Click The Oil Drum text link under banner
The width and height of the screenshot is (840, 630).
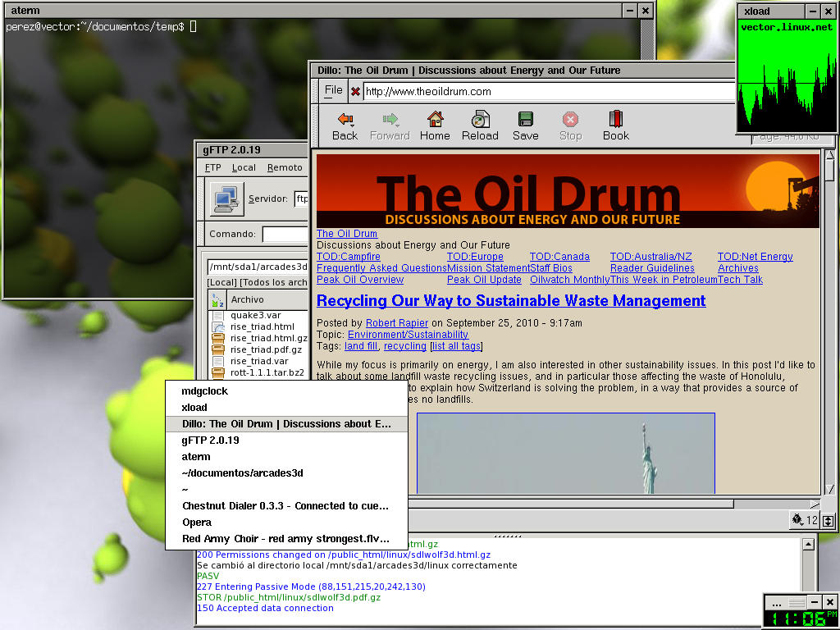pos(347,234)
